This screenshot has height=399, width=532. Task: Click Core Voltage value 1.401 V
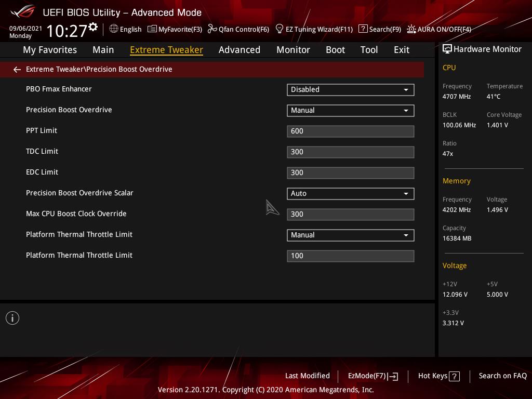point(497,125)
